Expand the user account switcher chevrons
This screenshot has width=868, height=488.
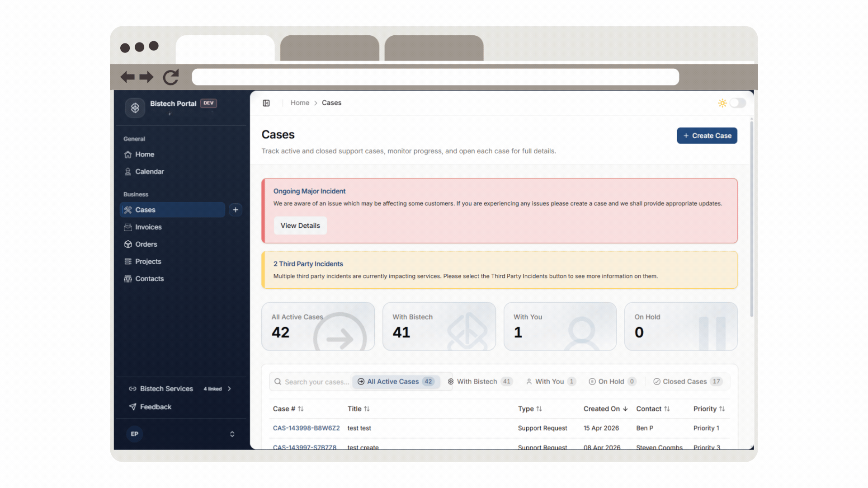click(x=232, y=434)
